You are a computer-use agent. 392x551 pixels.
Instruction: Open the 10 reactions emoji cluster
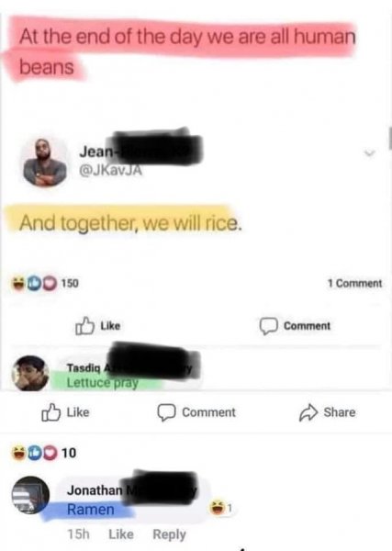pyautogui.click(x=34, y=452)
